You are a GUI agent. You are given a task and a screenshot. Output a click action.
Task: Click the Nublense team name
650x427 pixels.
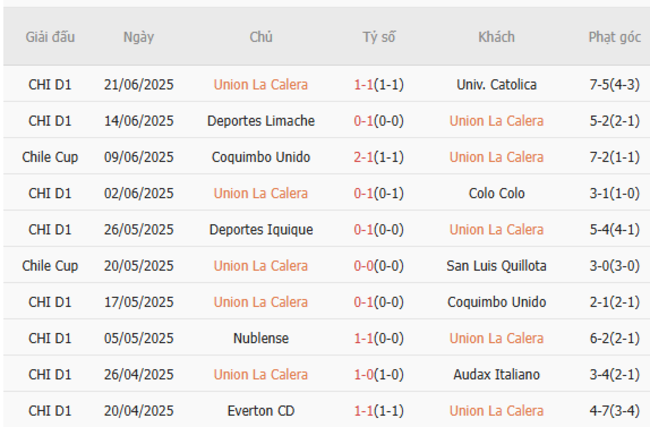point(261,338)
